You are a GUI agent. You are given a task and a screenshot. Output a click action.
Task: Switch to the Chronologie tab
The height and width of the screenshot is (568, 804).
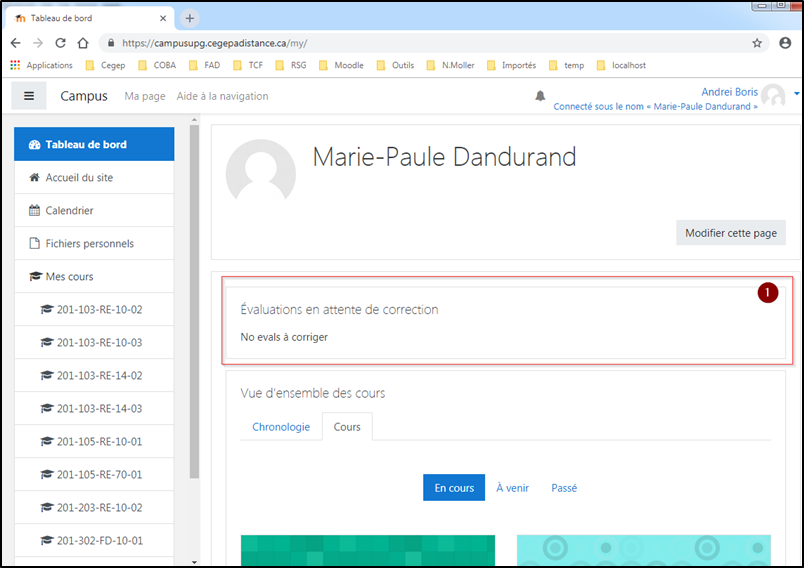[x=281, y=427]
